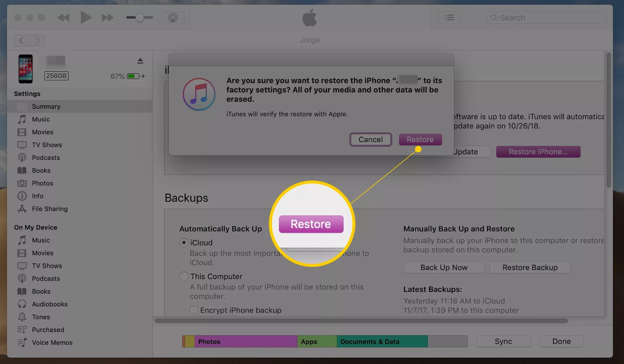This screenshot has height=364, width=624.
Task: Click the iTunes icon in dialog
Action: click(x=199, y=94)
